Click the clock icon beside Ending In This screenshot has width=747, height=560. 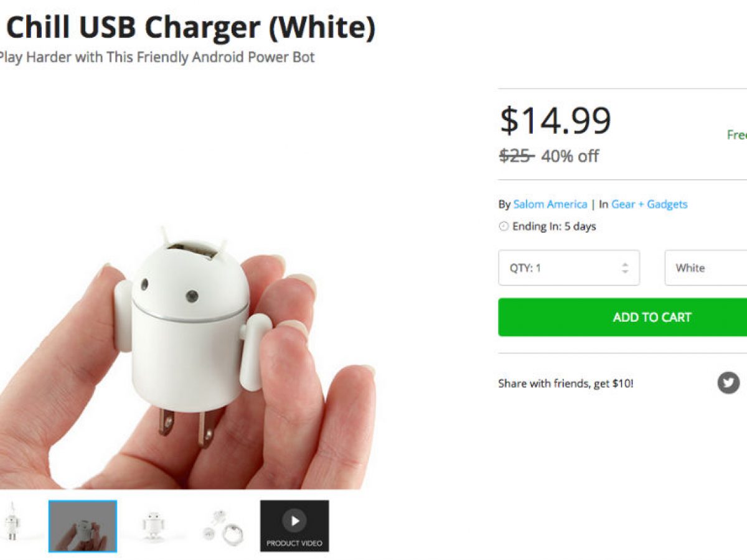(504, 226)
